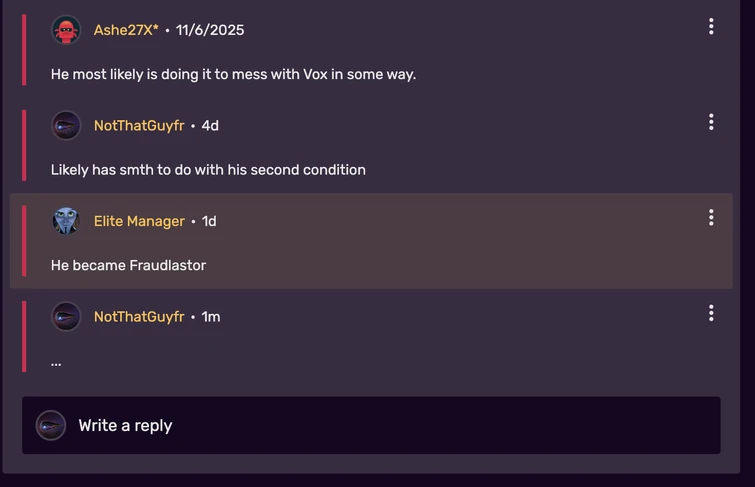
Task: Click Elite Manager's blue avatar icon
Action: (x=66, y=221)
